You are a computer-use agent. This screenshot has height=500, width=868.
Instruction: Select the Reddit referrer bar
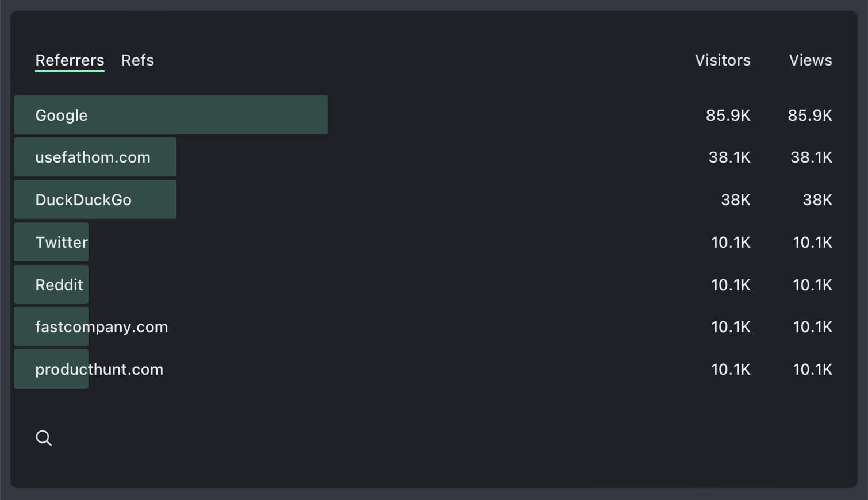[51, 284]
